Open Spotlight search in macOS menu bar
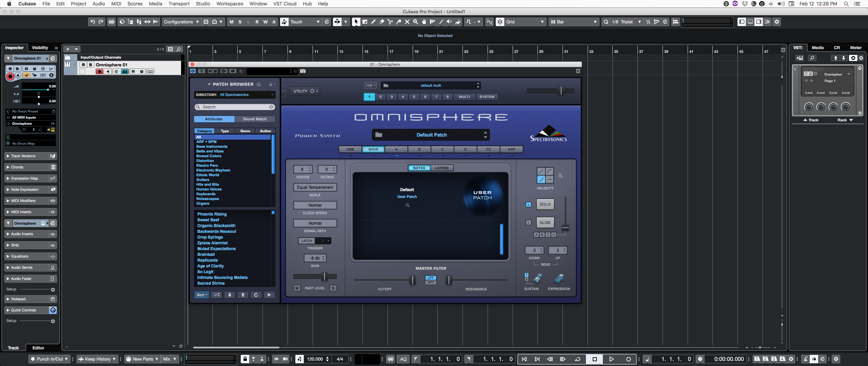 tap(846, 4)
